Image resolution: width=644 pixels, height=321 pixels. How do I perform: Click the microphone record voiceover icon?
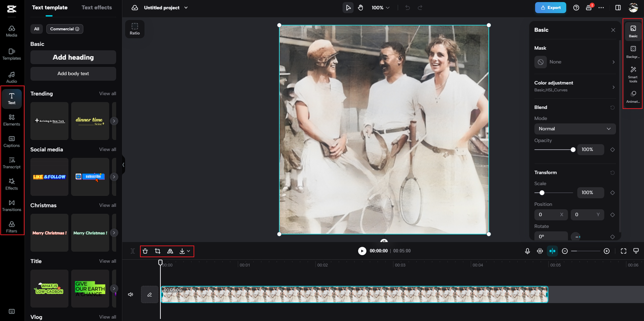pyautogui.click(x=527, y=251)
